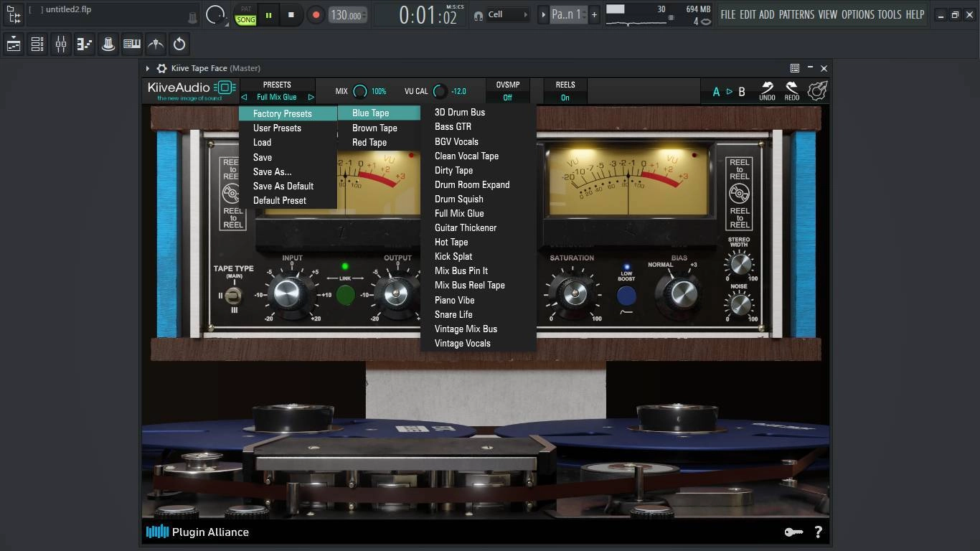Choose the Vintage Vocals preset
Image resolution: width=980 pixels, height=551 pixels.
click(x=479, y=343)
